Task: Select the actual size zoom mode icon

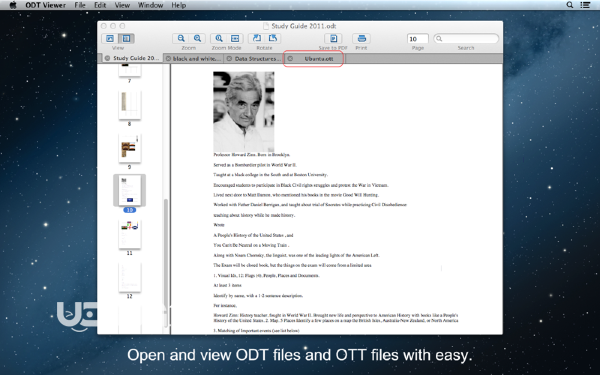Action: [219, 38]
